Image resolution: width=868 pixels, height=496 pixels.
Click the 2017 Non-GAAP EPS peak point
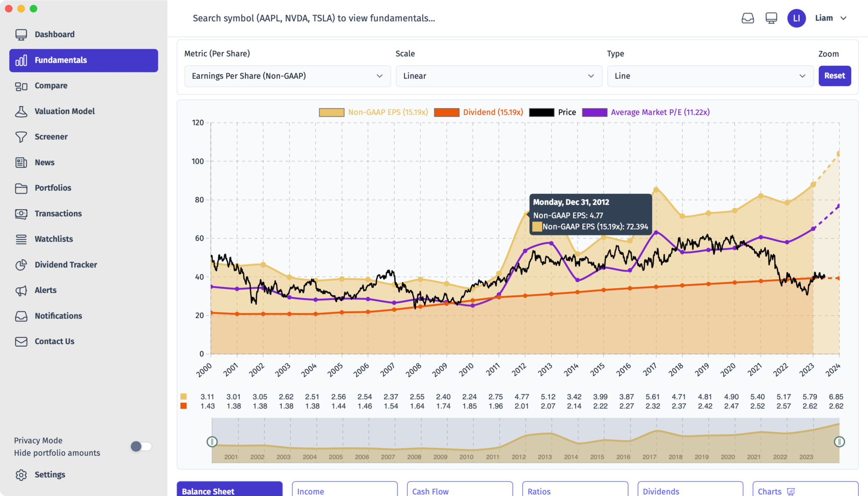point(656,189)
